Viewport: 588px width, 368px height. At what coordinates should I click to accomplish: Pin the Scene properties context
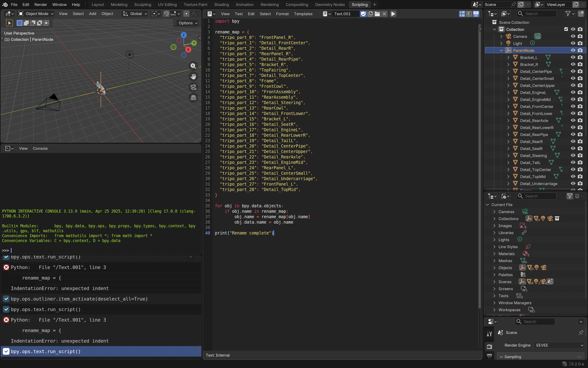[581, 332]
